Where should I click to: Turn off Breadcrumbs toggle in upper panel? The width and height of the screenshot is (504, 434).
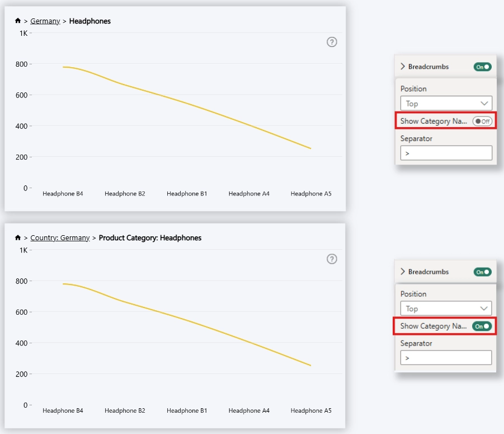[482, 67]
